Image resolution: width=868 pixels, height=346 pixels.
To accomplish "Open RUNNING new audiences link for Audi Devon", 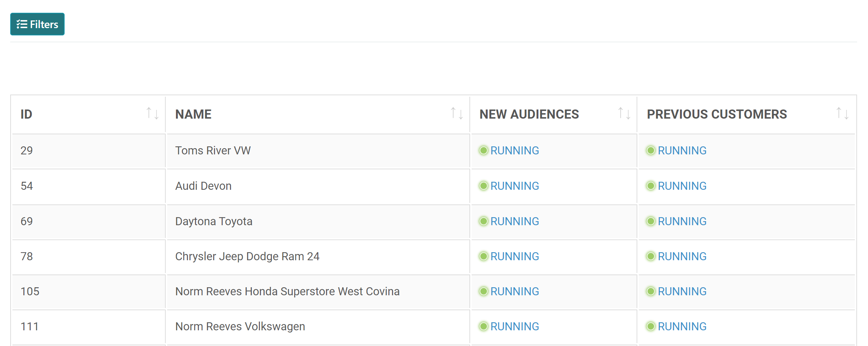I will (514, 186).
